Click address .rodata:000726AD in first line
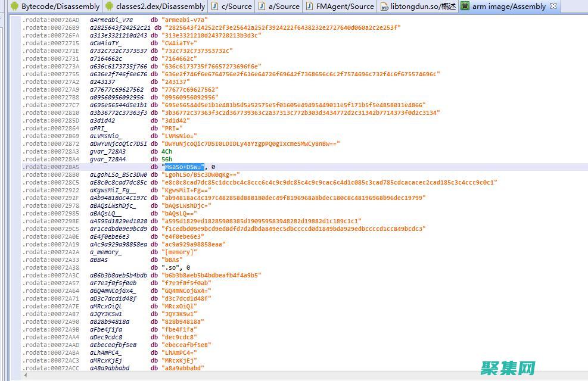 51,20
